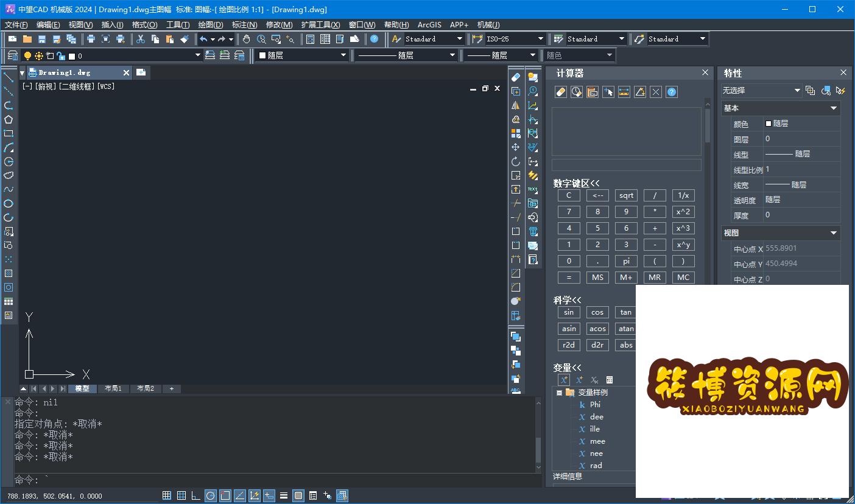Select the Move tool in modify toolbar
Screen dimensions: 855x504
[516, 147]
